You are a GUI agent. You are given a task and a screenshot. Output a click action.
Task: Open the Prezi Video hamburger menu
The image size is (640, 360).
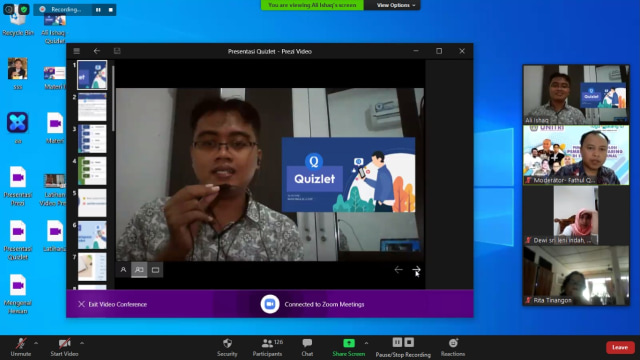(x=77, y=51)
